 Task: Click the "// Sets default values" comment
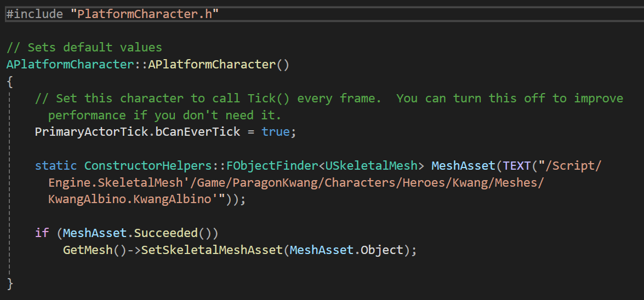pos(84,48)
